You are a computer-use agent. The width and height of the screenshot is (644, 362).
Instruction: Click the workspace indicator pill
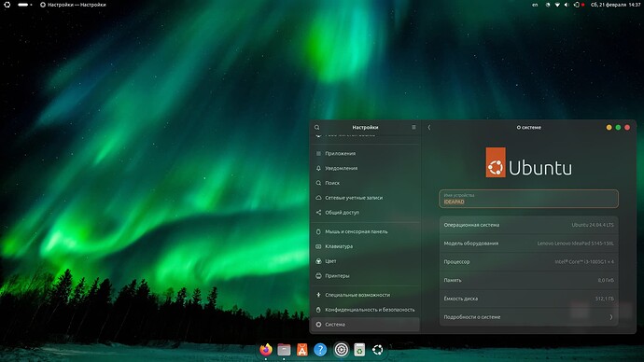tap(23, 5)
